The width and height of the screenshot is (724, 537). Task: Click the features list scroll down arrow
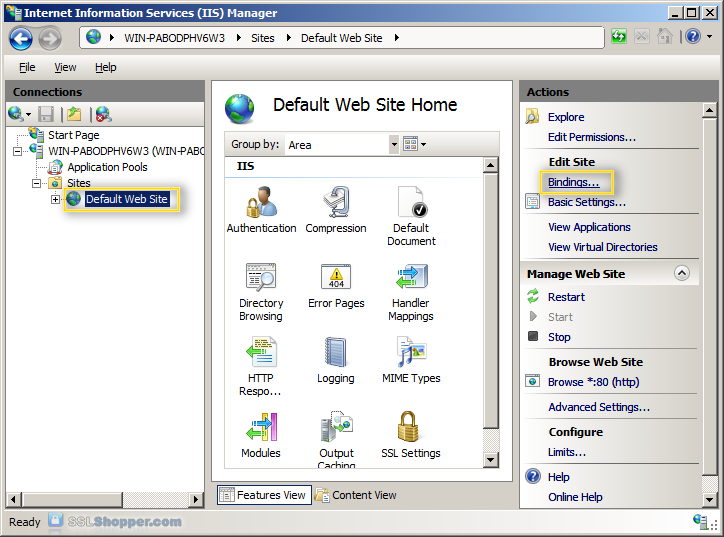[490, 459]
